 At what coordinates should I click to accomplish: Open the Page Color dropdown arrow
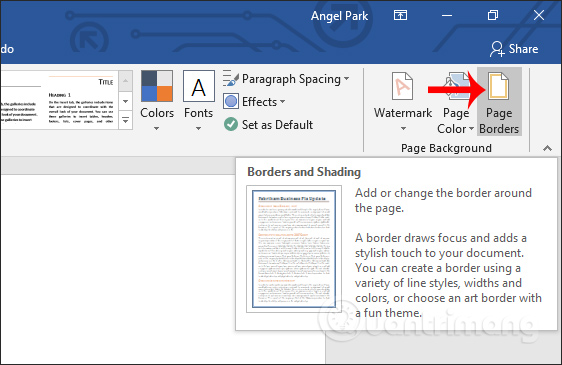pyautogui.click(x=471, y=128)
